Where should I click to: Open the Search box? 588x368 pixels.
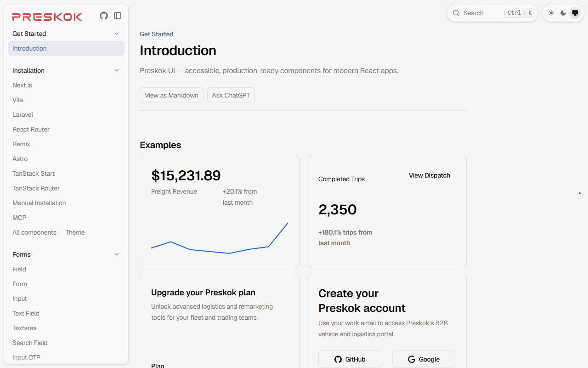coord(492,13)
